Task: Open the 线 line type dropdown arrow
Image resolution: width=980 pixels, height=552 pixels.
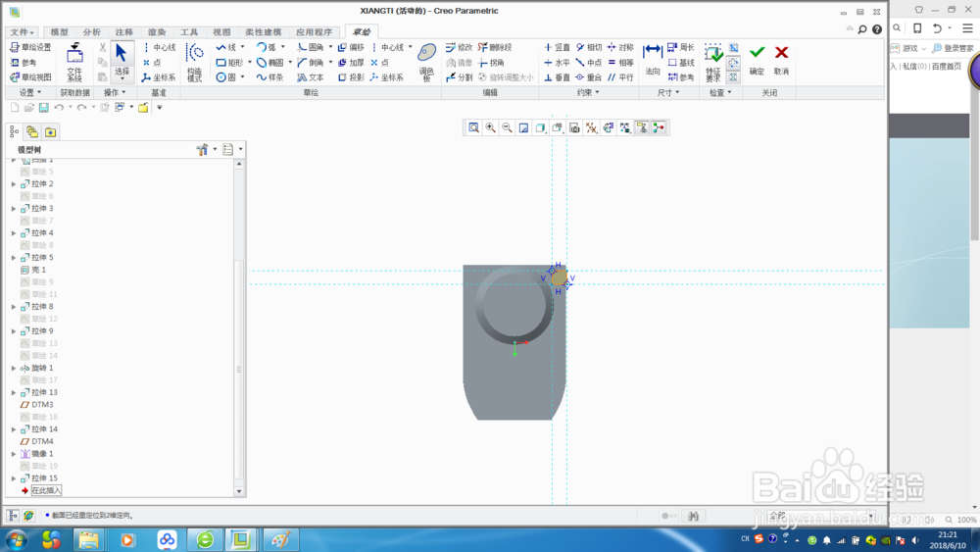Action: tap(242, 47)
